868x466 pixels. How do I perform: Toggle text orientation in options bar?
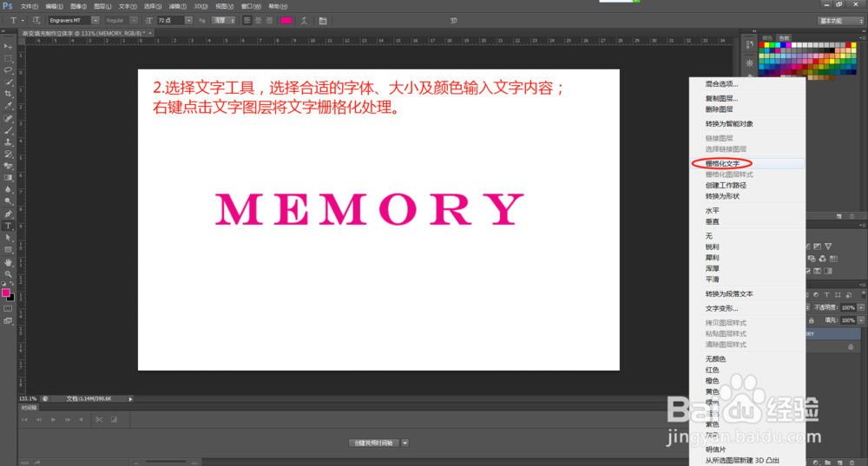point(36,21)
